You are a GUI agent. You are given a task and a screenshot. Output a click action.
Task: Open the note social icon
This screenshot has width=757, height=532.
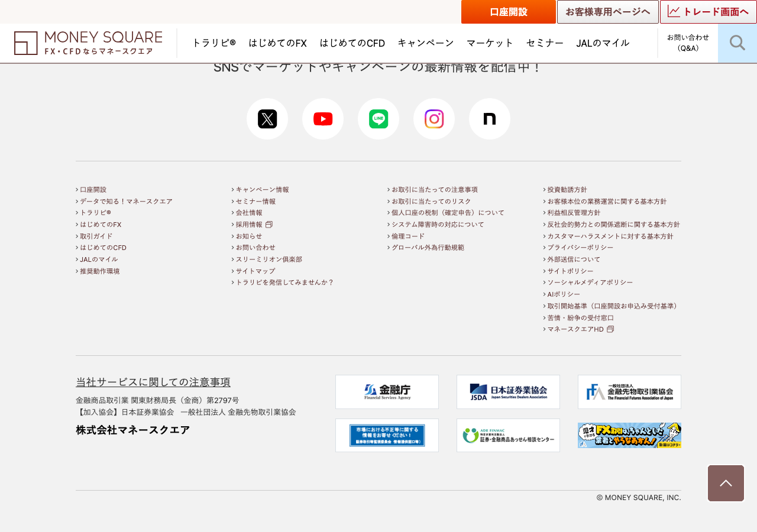pyautogui.click(x=490, y=119)
